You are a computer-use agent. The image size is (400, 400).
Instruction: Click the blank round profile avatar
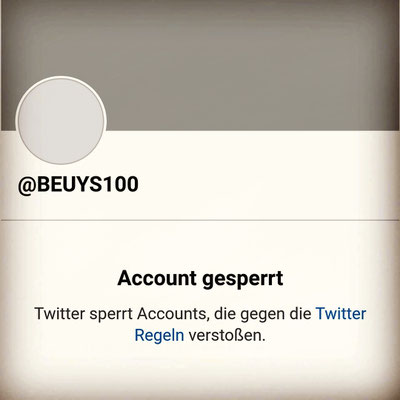61,120
